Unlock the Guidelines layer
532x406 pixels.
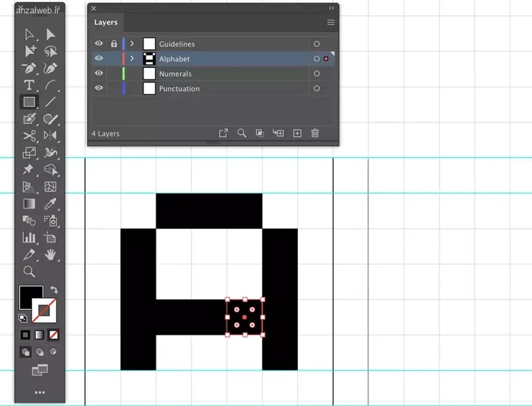click(113, 43)
